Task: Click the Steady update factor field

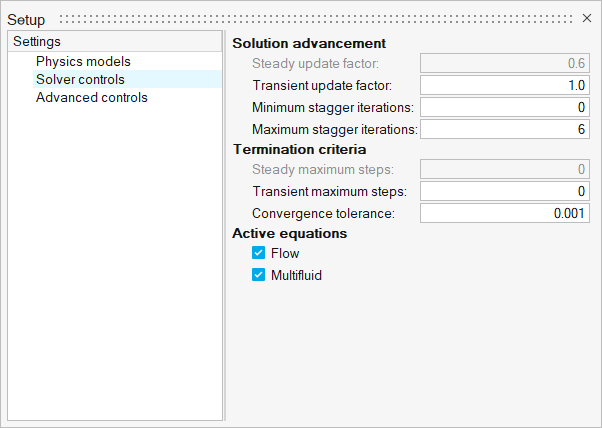Action: point(505,63)
